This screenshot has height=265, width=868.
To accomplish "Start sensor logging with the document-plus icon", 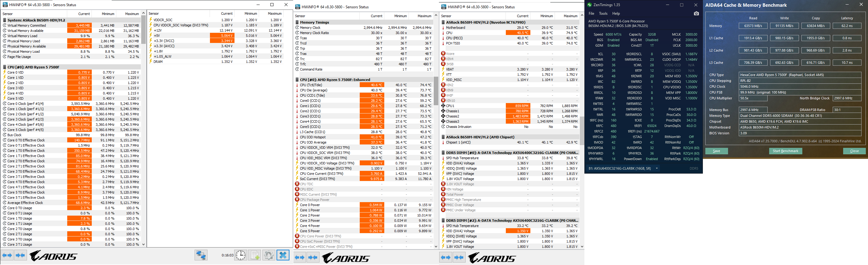I will tap(254, 255).
